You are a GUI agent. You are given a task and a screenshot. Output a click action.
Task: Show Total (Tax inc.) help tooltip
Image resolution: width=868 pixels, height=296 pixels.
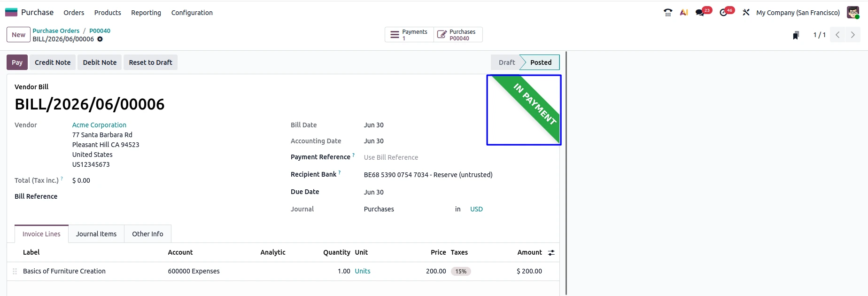pyautogui.click(x=62, y=178)
